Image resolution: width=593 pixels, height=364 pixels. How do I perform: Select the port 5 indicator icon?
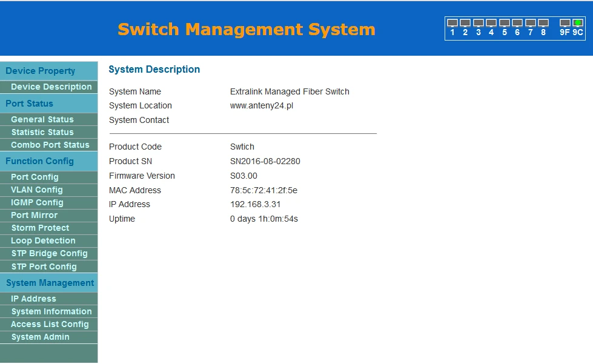(x=505, y=23)
